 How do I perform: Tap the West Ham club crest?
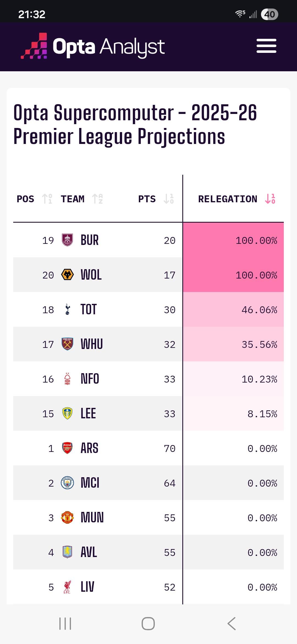point(67,344)
